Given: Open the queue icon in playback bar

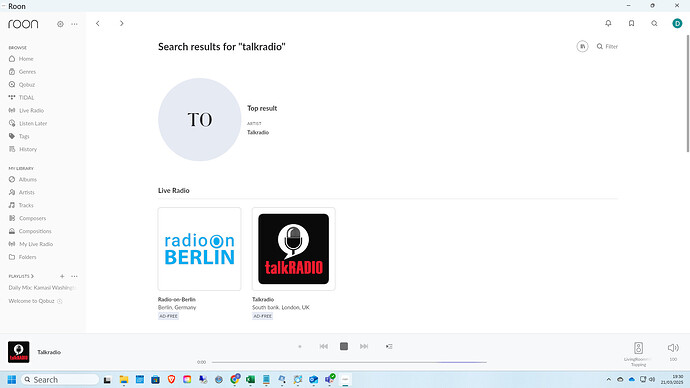Looking at the screenshot, I should pyautogui.click(x=389, y=347).
